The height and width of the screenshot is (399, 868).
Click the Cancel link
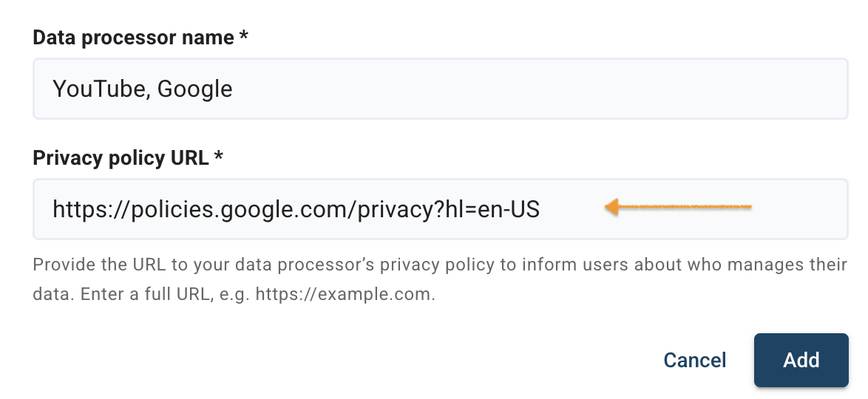click(x=694, y=360)
